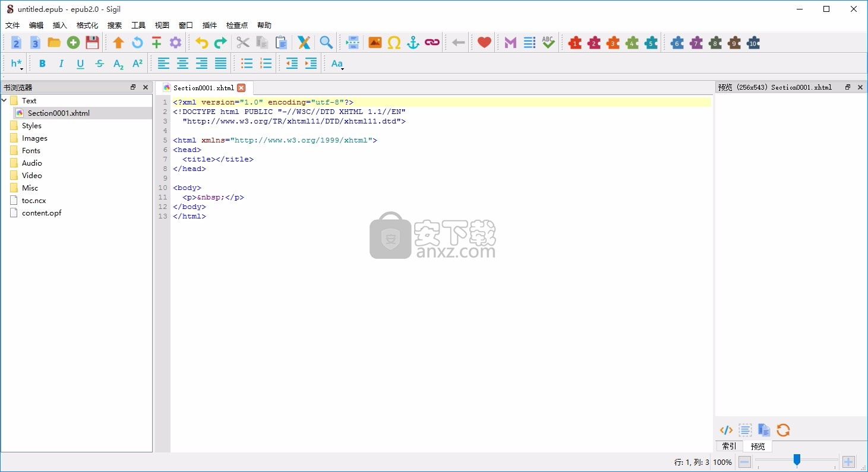Image resolution: width=868 pixels, height=472 pixels.
Task: Justify text alignment
Action: pyautogui.click(x=220, y=64)
